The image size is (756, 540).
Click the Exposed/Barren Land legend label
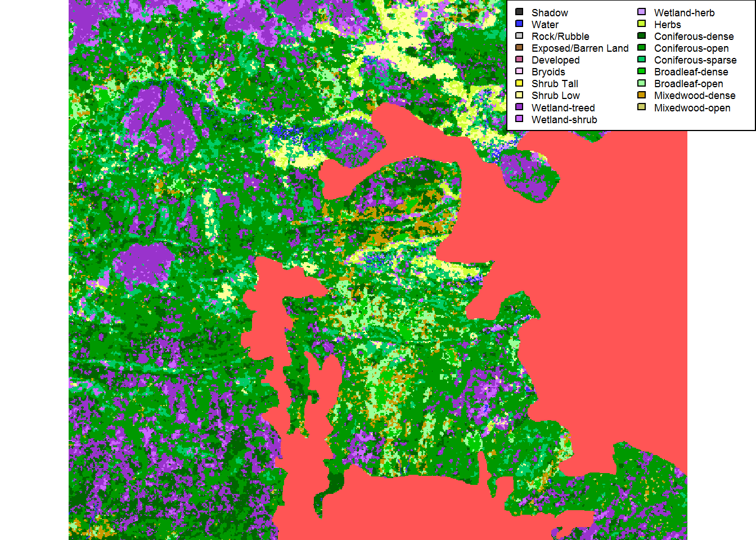pos(579,48)
